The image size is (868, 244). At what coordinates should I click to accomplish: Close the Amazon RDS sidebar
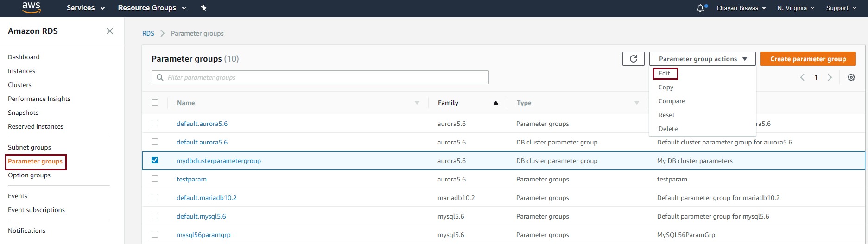(110, 31)
